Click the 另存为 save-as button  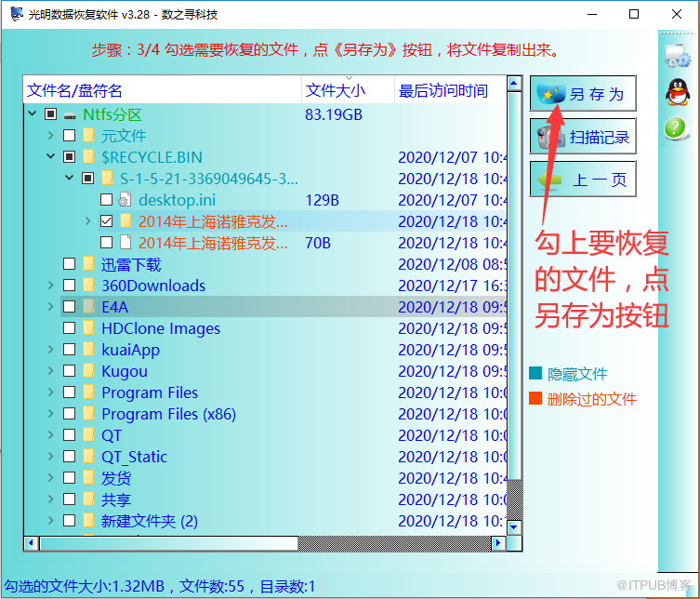pyautogui.click(x=583, y=93)
